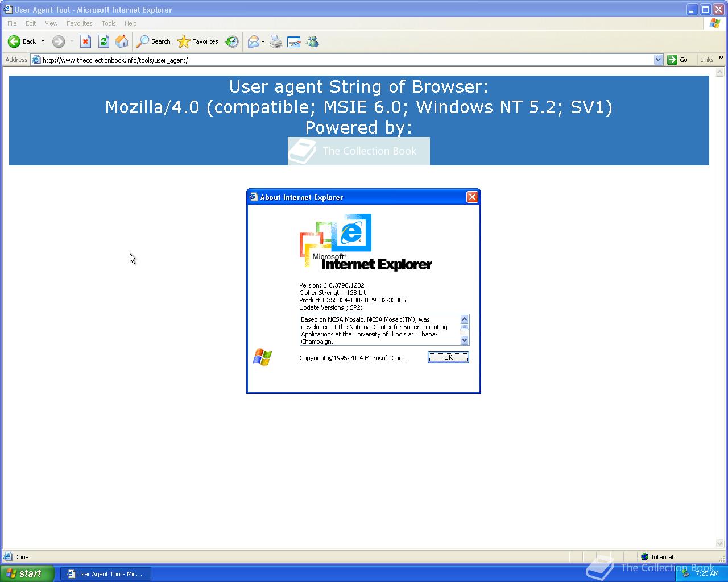Open the File menu

pyautogui.click(x=12, y=23)
